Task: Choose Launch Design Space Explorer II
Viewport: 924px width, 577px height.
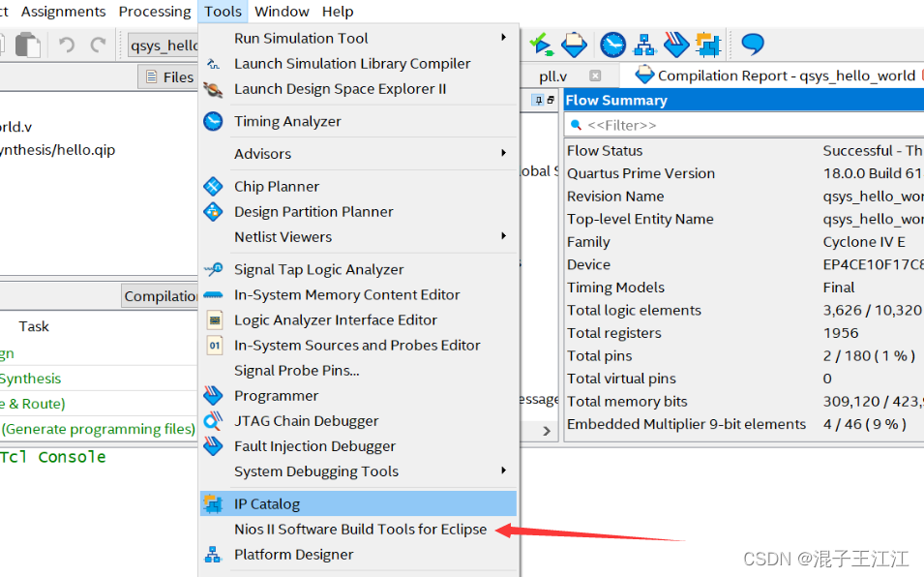Action: click(340, 89)
